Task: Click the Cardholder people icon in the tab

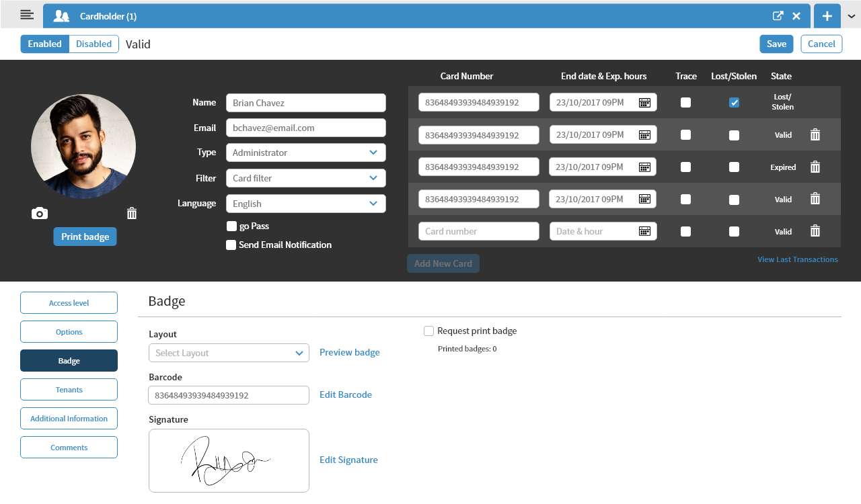Action: [x=61, y=15]
